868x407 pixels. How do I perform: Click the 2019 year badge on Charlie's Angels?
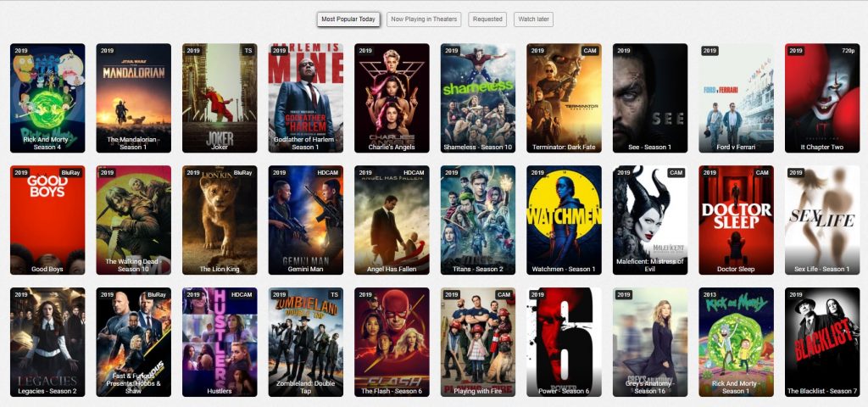coord(365,50)
